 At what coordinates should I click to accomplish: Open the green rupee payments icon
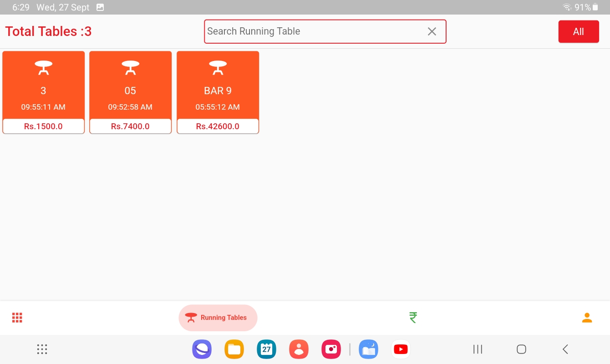[413, 318]
